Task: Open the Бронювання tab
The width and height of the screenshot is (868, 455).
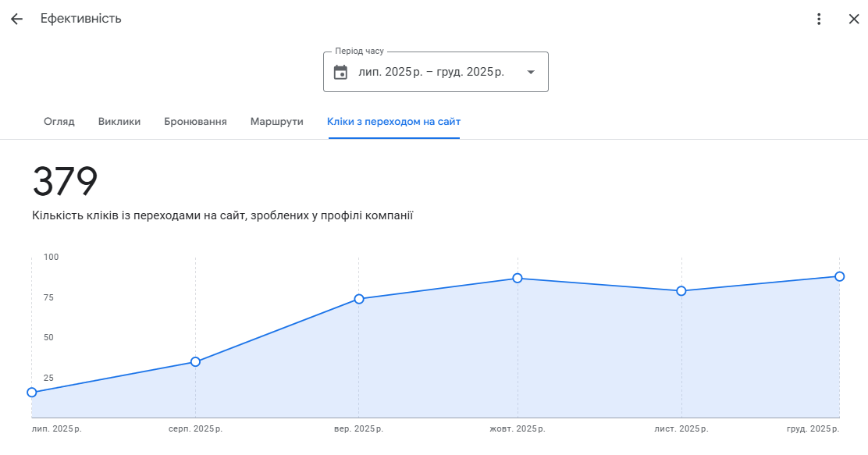Action: [195, 122]
